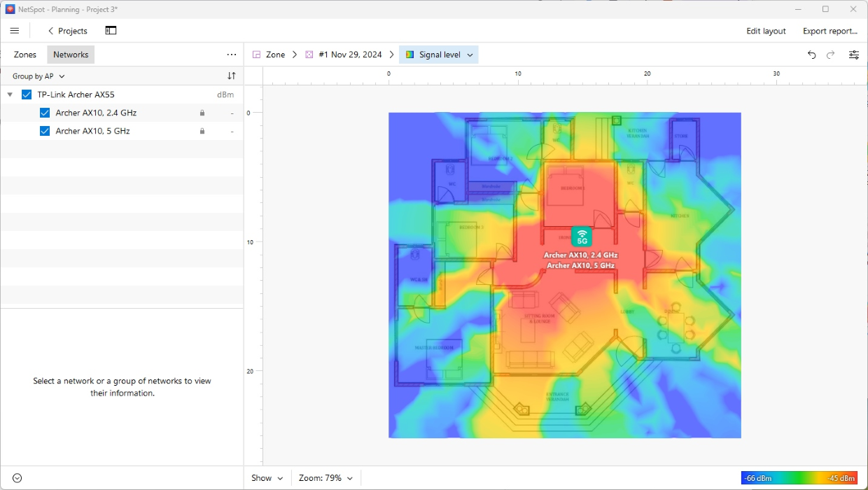The image size is (868, 490).
Task: Click the circled chevron at bottom left
Action: (x=17, y=478)
